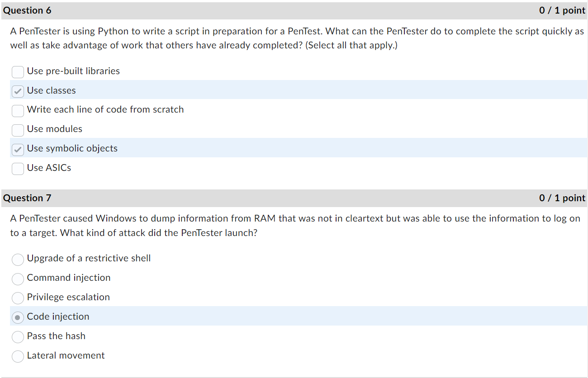
Task: Uncheck the 'Use symbolic objects' option
Action: pos(18,149)
